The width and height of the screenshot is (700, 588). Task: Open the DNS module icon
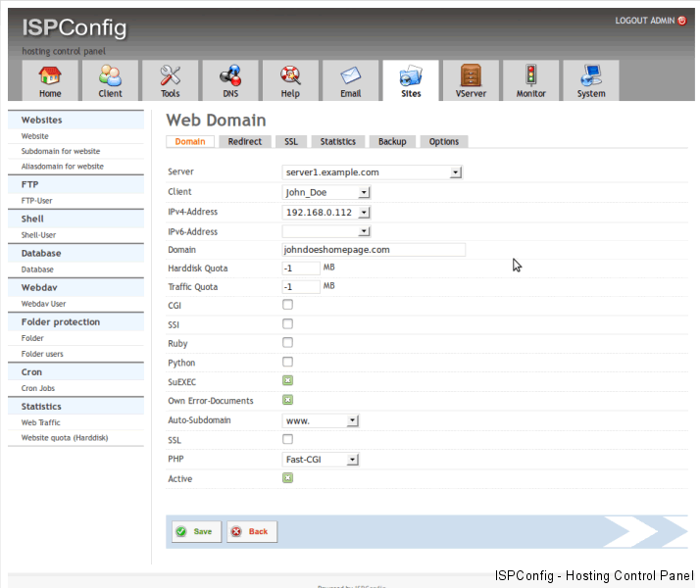coord(230,77)
